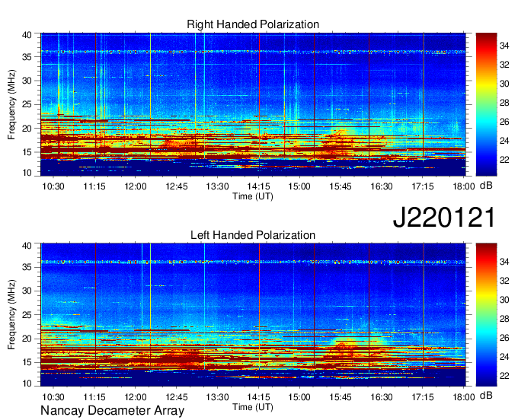518x420 pixels.
Task: Click the dB unit label of Right Handed colorbar
Action: 486,186
